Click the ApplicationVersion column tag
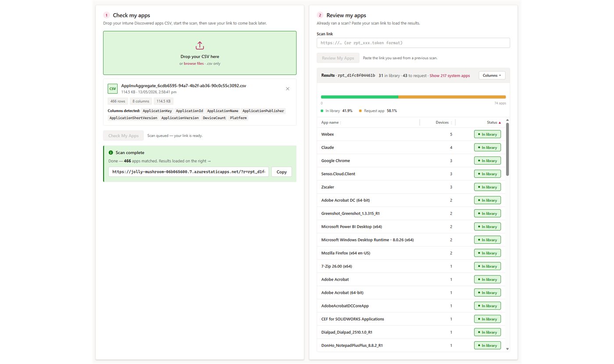The width and height of the screenshot is (614, 364). (180, 118)
